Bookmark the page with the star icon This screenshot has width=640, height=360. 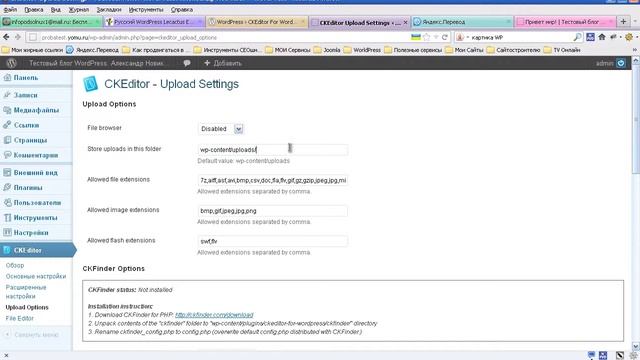pos(427,37)
